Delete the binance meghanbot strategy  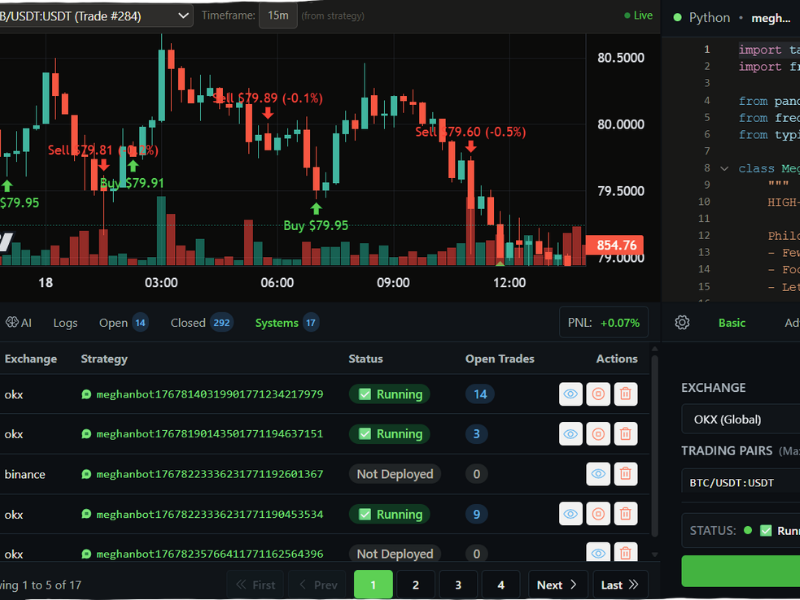[626, 473]
